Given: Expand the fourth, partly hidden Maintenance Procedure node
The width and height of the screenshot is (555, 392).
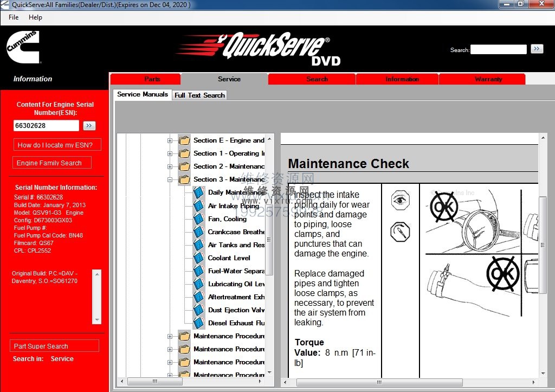Looking at the screenshot, I should [x=170, y=375].
